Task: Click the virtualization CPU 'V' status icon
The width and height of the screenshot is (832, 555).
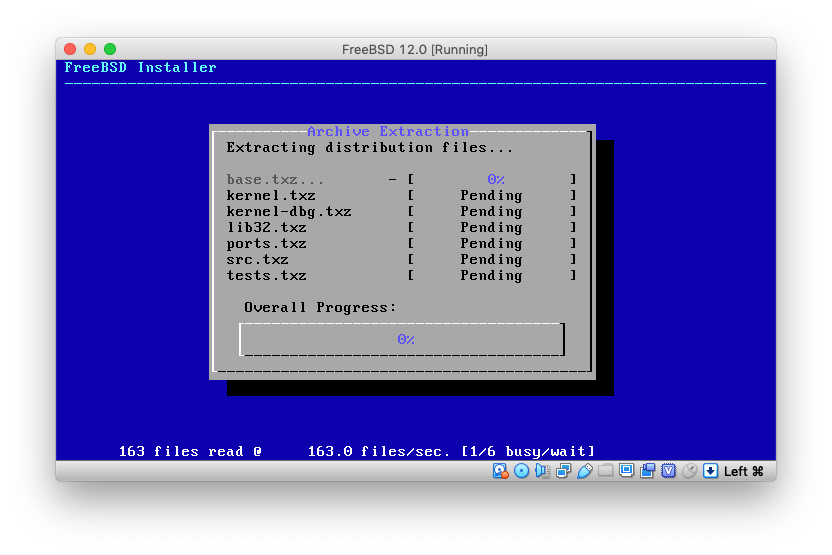Action: [668, 471]
